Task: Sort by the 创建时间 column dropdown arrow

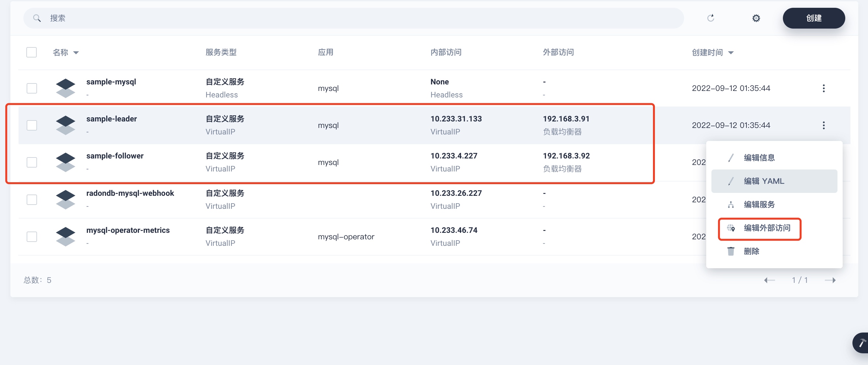Action: pyautogui.click(x=731, y=53)
